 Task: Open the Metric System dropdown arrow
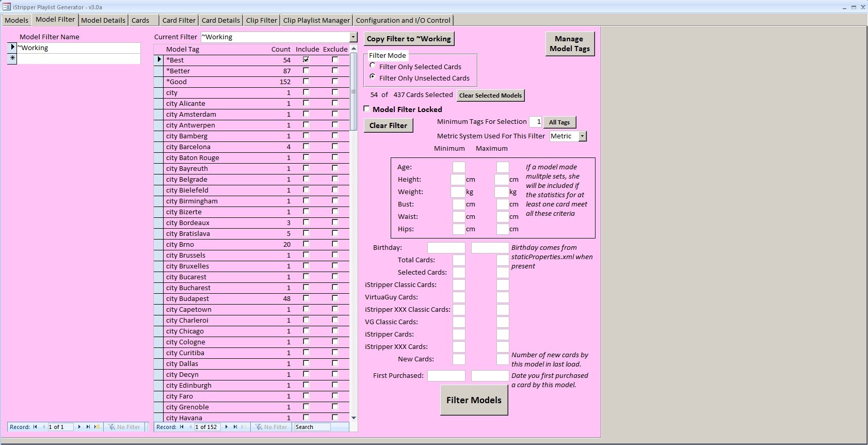tap(583, 136)
